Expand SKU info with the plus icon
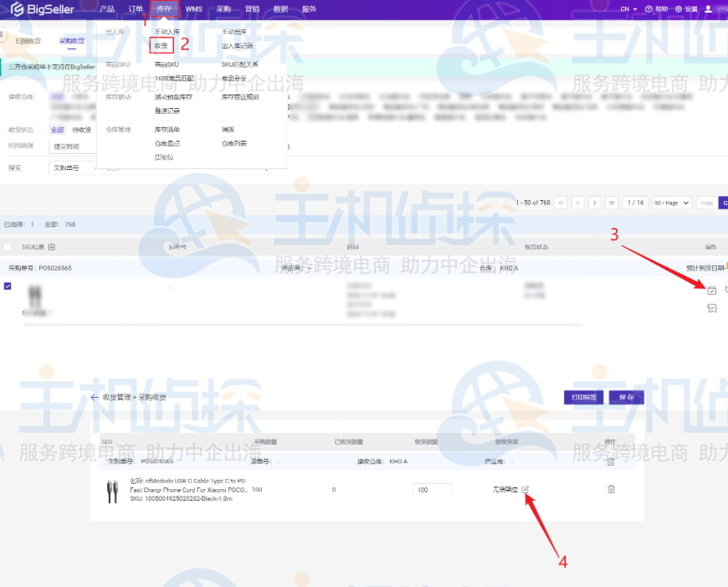Image resolution: width=728 pixels, height=587 pixels. tap(51, 247)
